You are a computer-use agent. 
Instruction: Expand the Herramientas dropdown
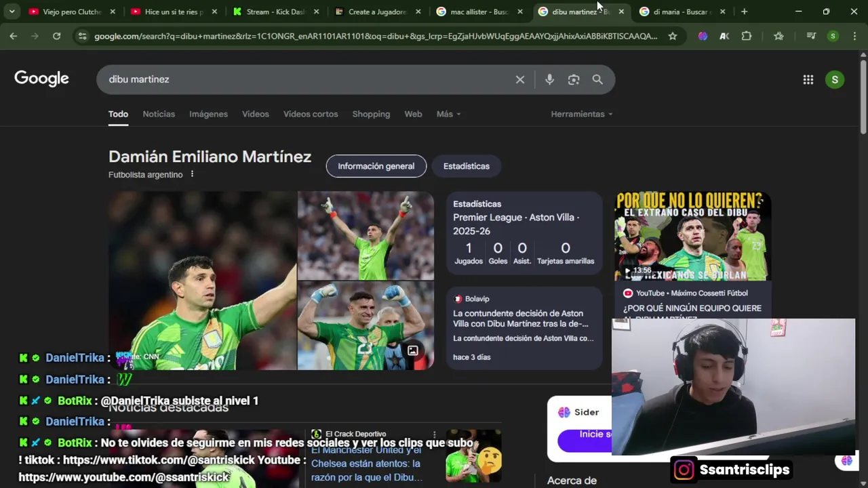click(582, 114)
